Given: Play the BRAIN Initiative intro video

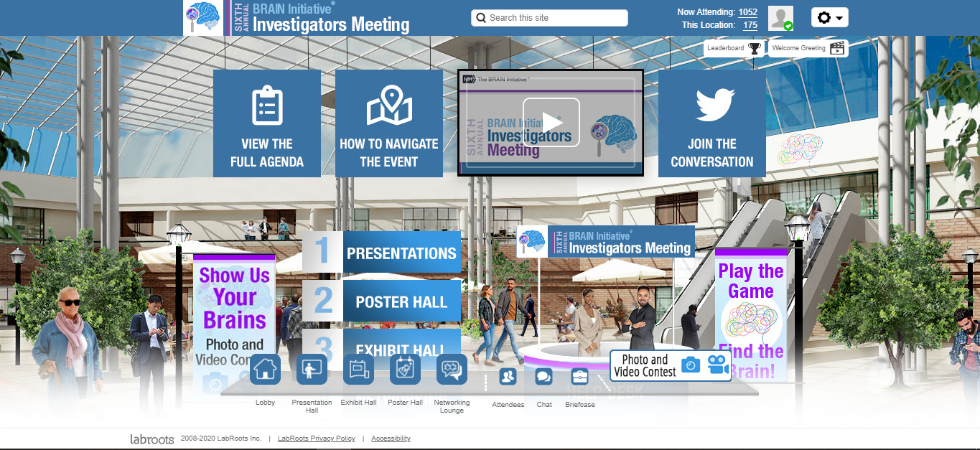Looking at the screenshot, I should (x=551, y=123).
